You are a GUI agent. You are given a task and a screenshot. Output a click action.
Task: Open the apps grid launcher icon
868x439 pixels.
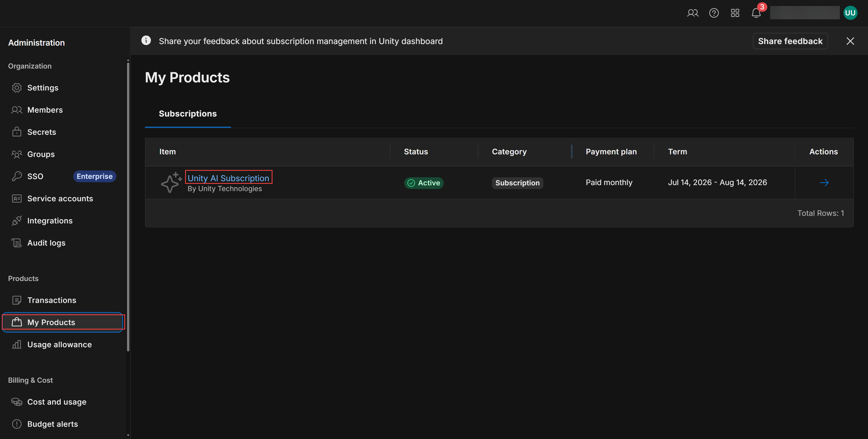click(735, 13)
